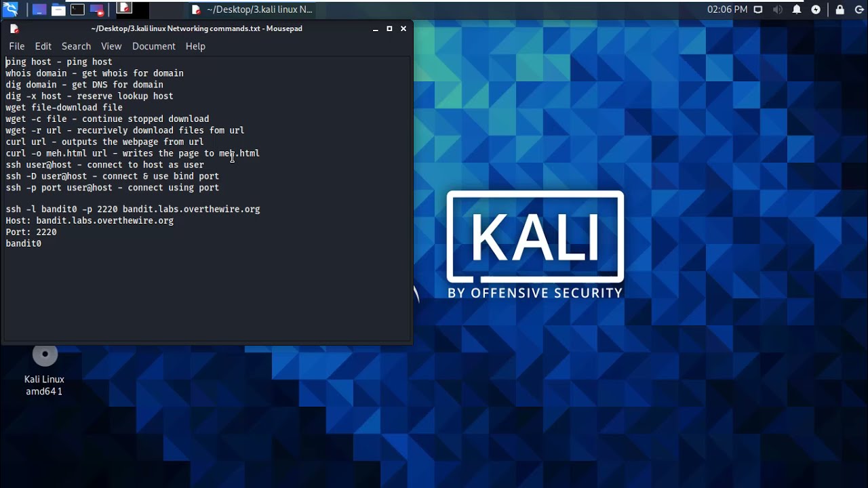Click the 'ssh -p port user@host' line

click(x=112, y=188)
